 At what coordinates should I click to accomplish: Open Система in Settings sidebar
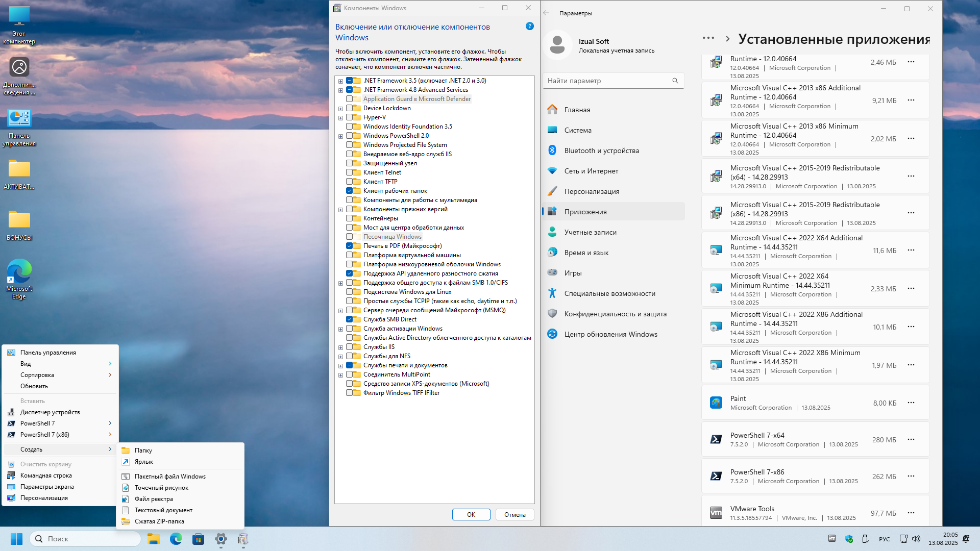point(614,130)
